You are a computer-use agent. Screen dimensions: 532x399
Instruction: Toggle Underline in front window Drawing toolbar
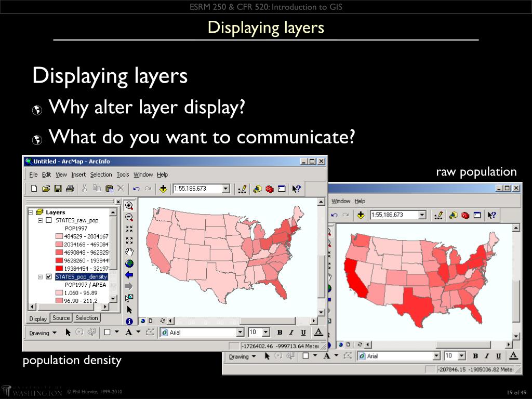pos(303,332)
